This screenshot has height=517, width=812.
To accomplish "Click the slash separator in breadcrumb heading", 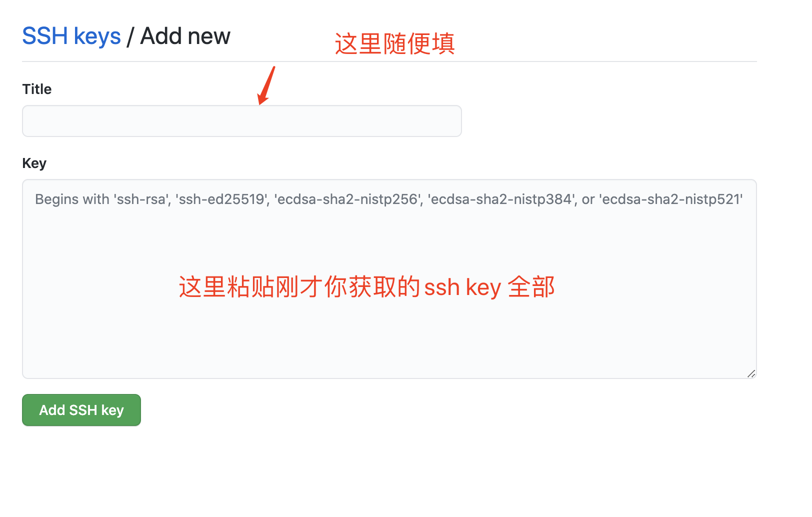I will click(130, 37).
